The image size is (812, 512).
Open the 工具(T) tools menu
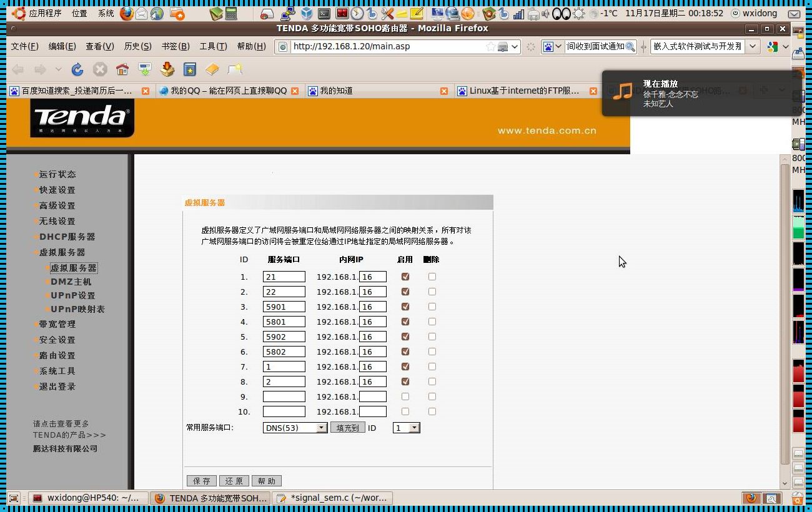click(213, 46)
